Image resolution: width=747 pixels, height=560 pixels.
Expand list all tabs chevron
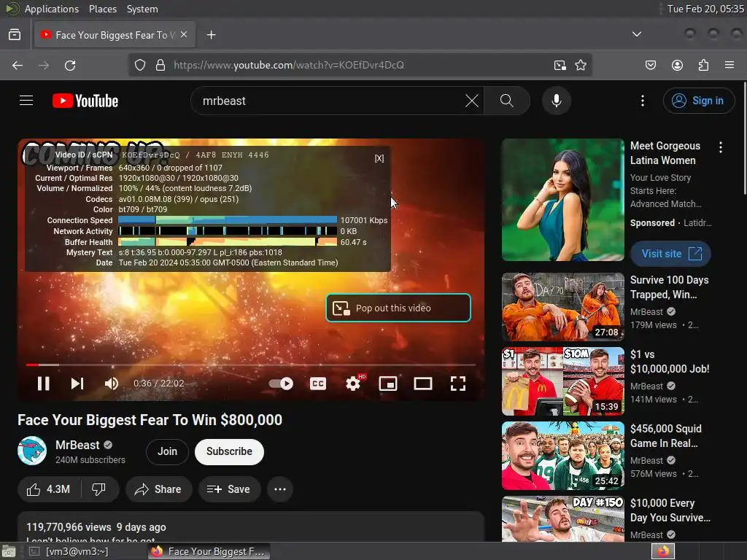click(x=636, y=34)
